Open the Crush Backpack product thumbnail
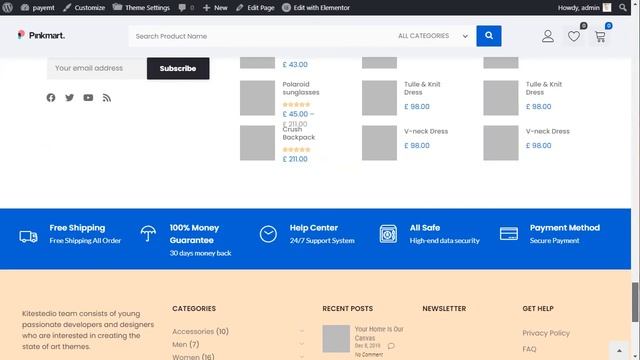The image size is (640, 360). click(257, 143)
